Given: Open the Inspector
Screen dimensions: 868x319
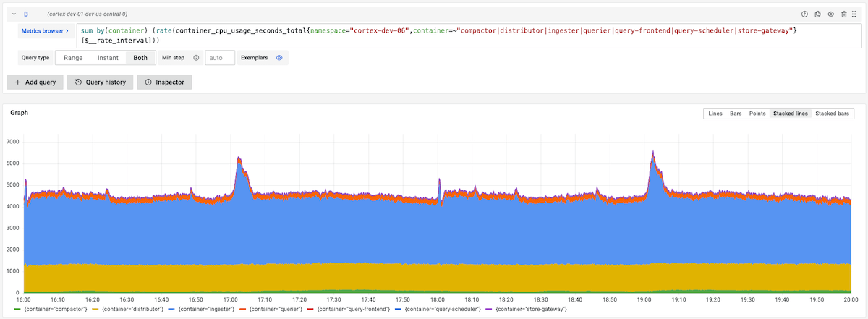Looking at the screenshot, I should pos(164,82).
